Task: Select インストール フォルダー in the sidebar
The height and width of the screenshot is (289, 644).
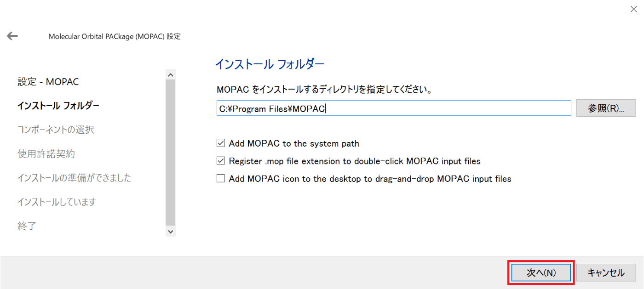Action: (x=58, y=106)
